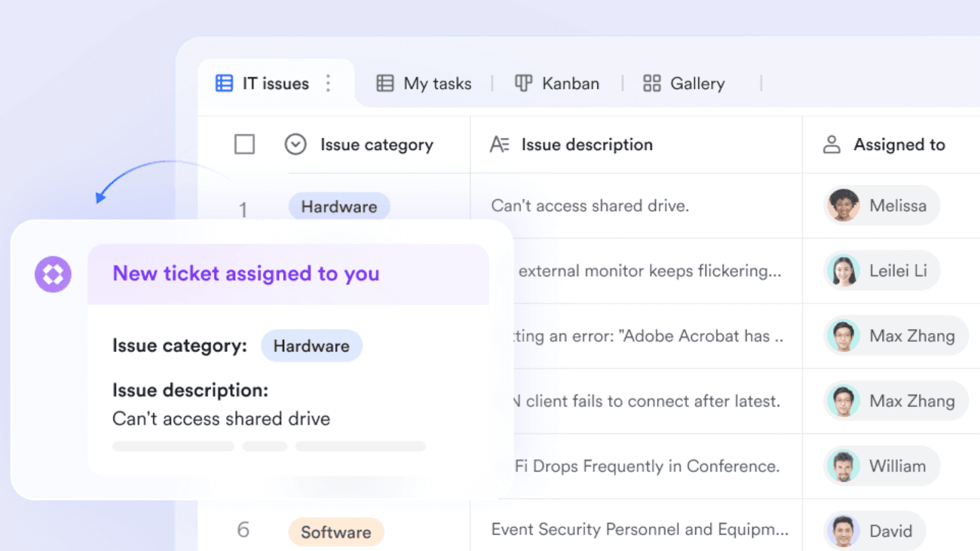Click the IT issues grid icon

coord(224,83)
